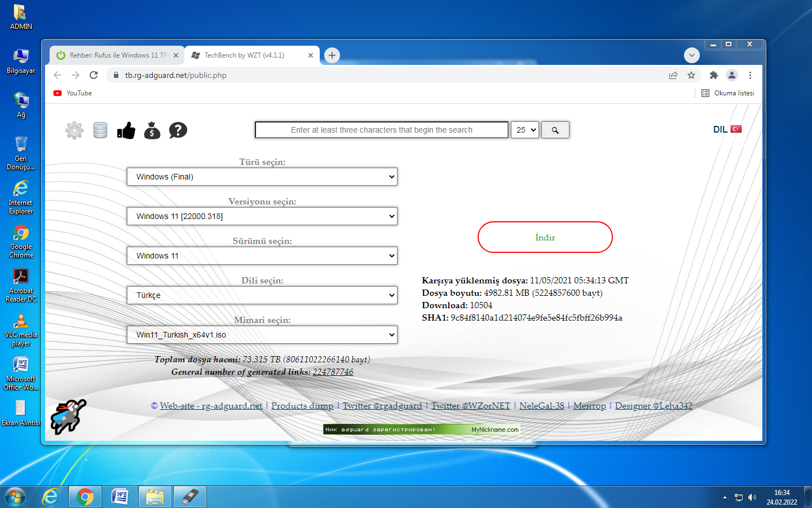812x508 pixels.
Task: Select the Bilgisayar desktop icon
Action: 21,62
